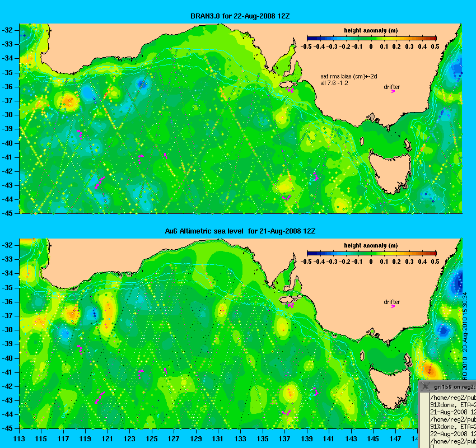
Task: Click the magenta drifter legend marker in the bottom map
Action: pyautogui.click(x=393, y=306)
